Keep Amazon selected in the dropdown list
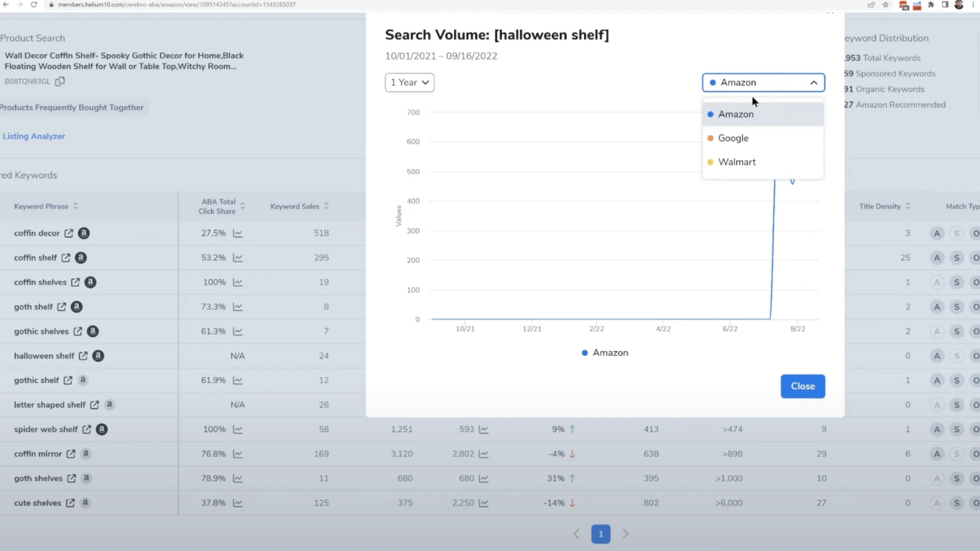The width and height of the screenshot is (980, 551). tap(736, 114)
